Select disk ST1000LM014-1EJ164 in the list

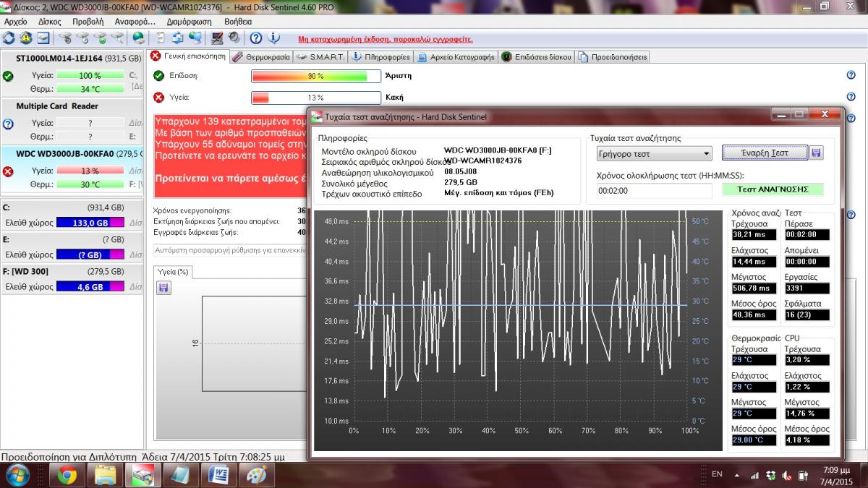click(x=72, y=74)
